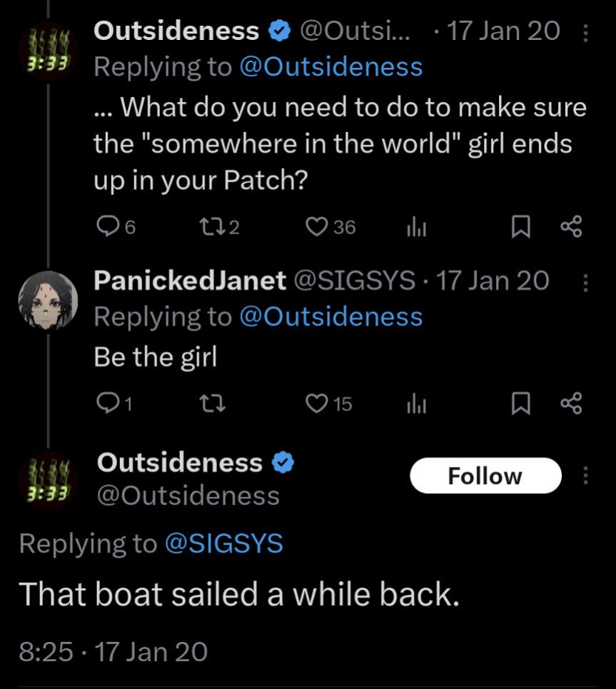616x689 pixels.
Task: Follow the Outsideness account
Action: (x=485, y=476)
